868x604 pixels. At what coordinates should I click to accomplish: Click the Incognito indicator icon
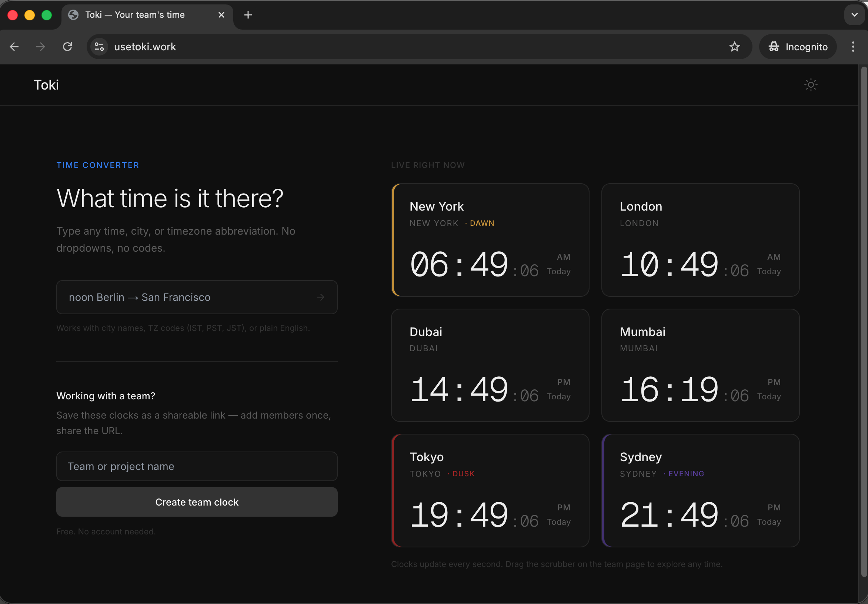pyautogui.click(x=774, y=47)
